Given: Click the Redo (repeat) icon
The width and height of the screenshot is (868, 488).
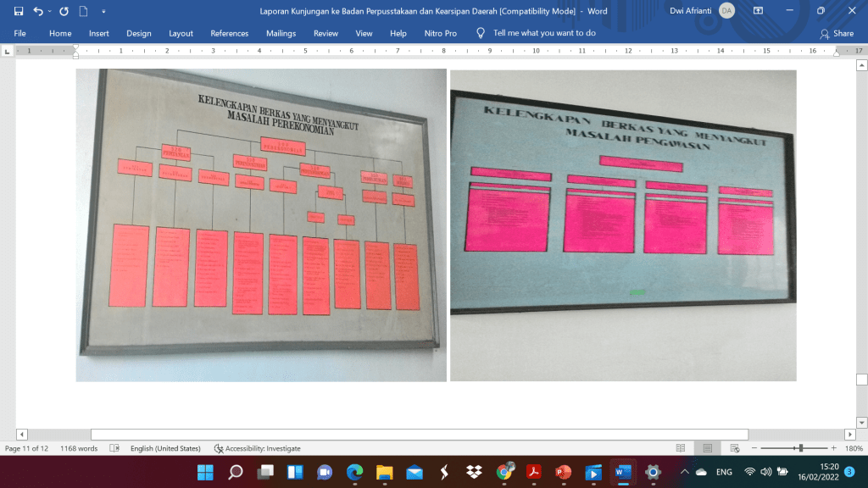Looking at the screenshot, I should coord(64,11).
